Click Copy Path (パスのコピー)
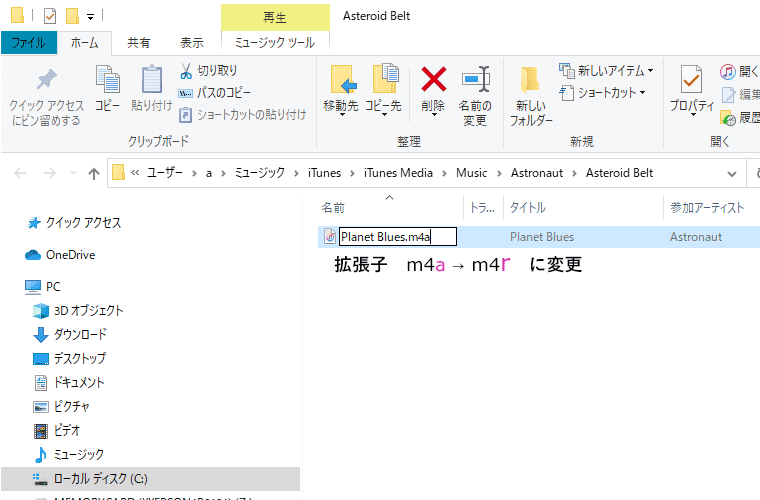Image resolution: width=760 pixels, height=500 pixels. (215, 93)
